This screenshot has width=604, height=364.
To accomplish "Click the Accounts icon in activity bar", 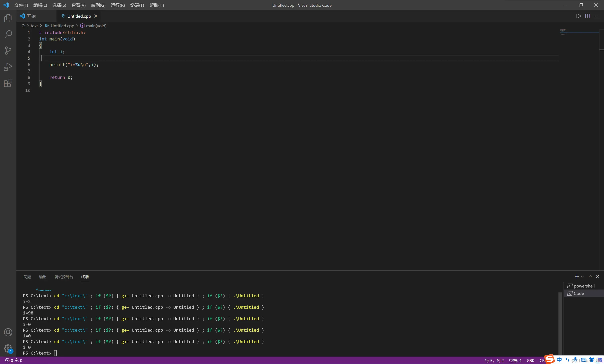I will point(8,332).
